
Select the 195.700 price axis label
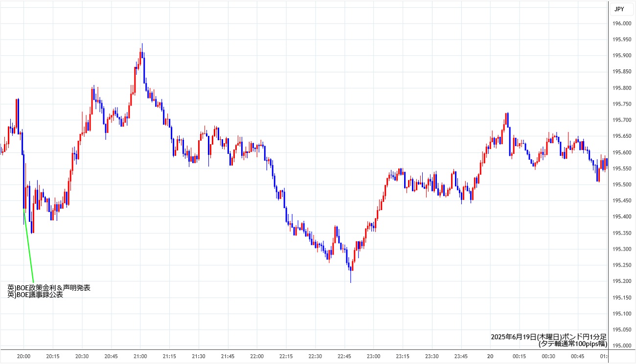click(622, 120)
